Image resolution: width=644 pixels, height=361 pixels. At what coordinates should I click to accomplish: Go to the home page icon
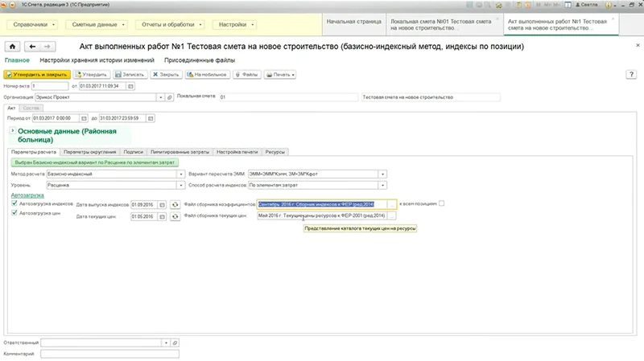tap(12, 47)
